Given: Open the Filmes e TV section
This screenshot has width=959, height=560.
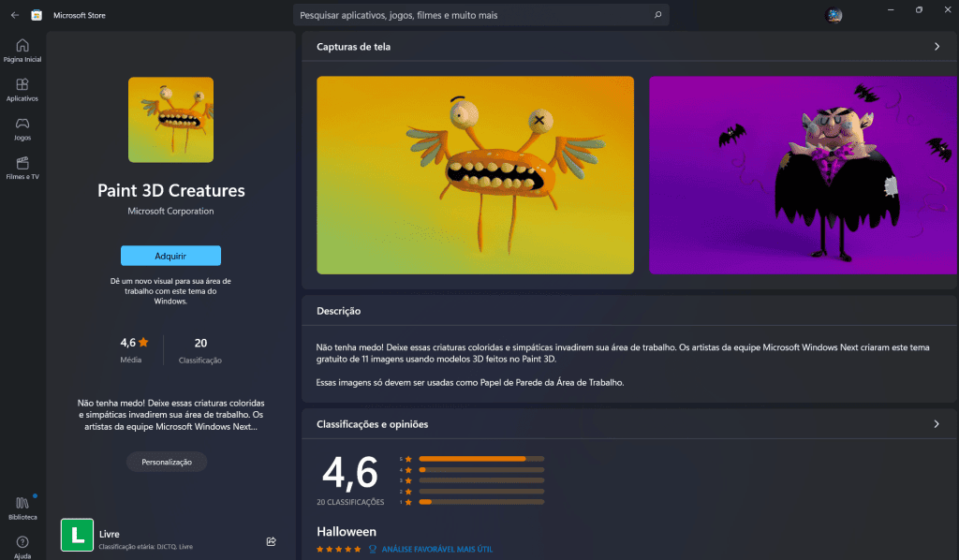Looking at the screenshot, I should (22, 169).
